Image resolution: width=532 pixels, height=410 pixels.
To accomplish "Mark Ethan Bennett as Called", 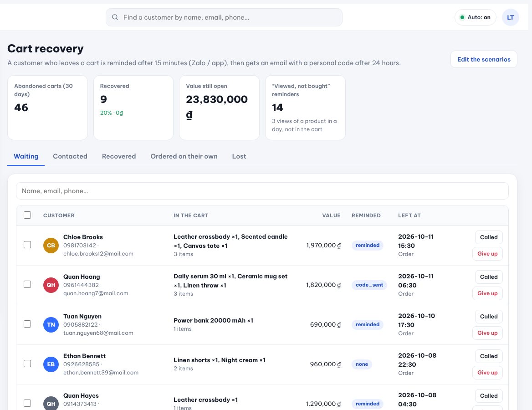I will pos(489,356).
